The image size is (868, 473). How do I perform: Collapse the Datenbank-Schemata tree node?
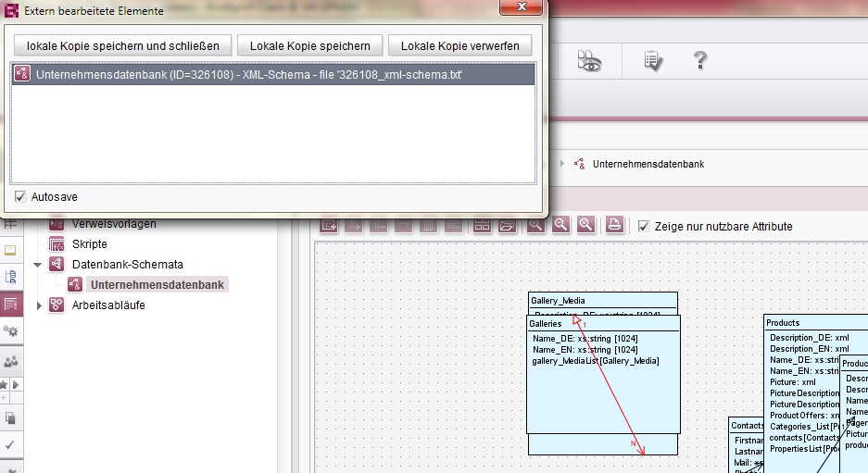[x=38, y=265]
